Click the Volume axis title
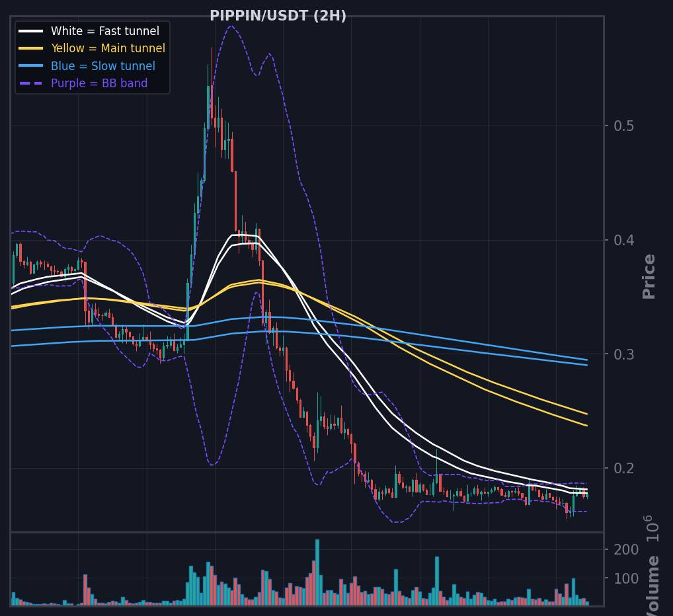673x616 pixels. pos(653,586)
